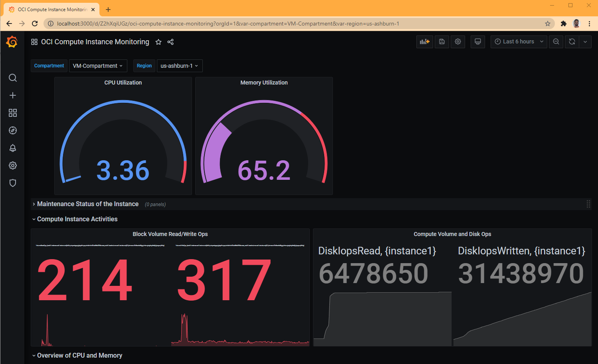The height and width of the screenshot is (364, 598).
Task: Open Chrome three-dot menu
Action: 589,24
